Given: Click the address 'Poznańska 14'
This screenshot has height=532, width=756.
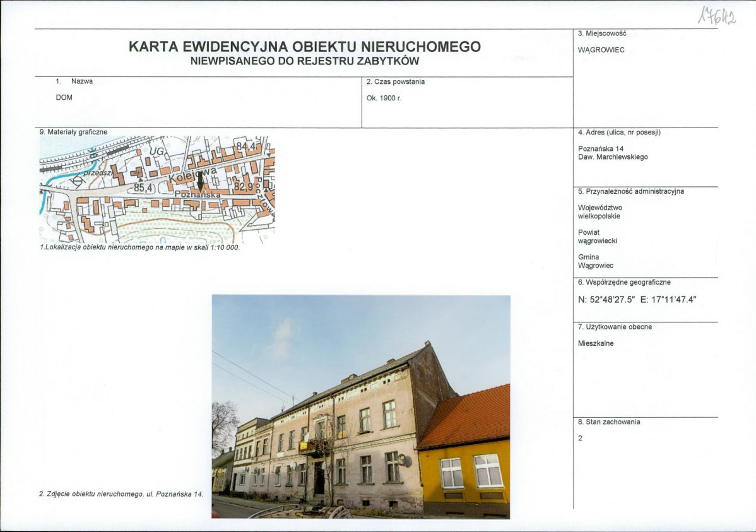Looking at the screenshot, I should point(600,149).
